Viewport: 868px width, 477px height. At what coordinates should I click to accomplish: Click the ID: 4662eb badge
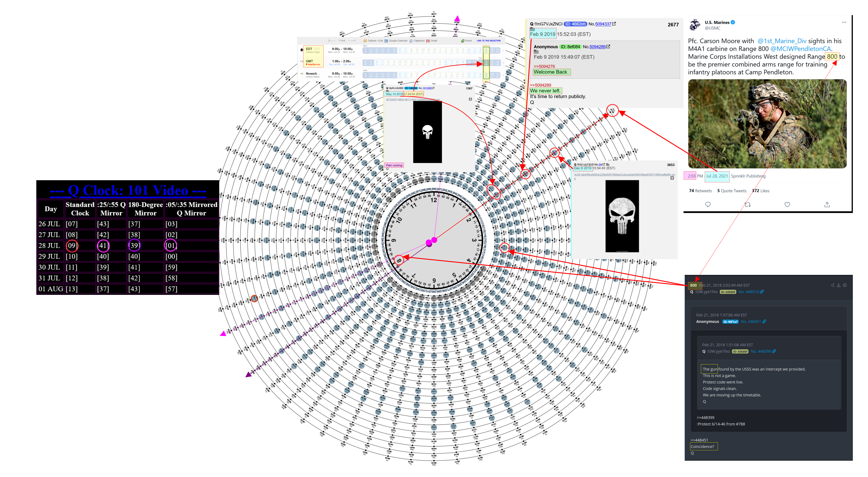click(576, 24)
